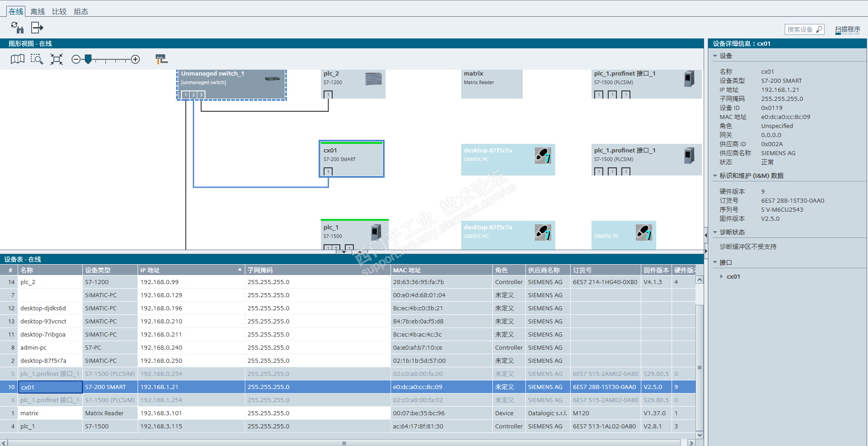
Task: Select the plc_2 row in the device table
Action: [x=348, y=282]
